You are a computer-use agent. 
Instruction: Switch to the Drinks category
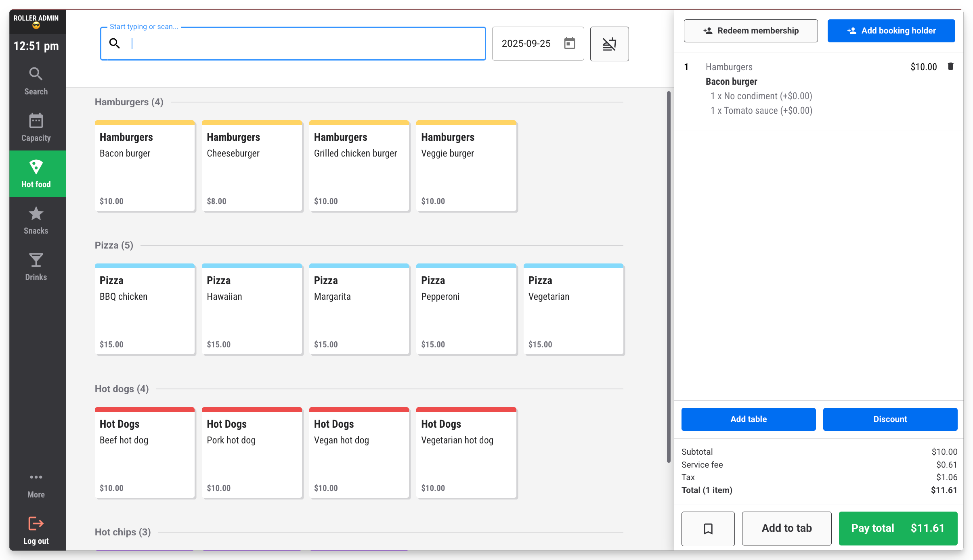tap(36, 267)
